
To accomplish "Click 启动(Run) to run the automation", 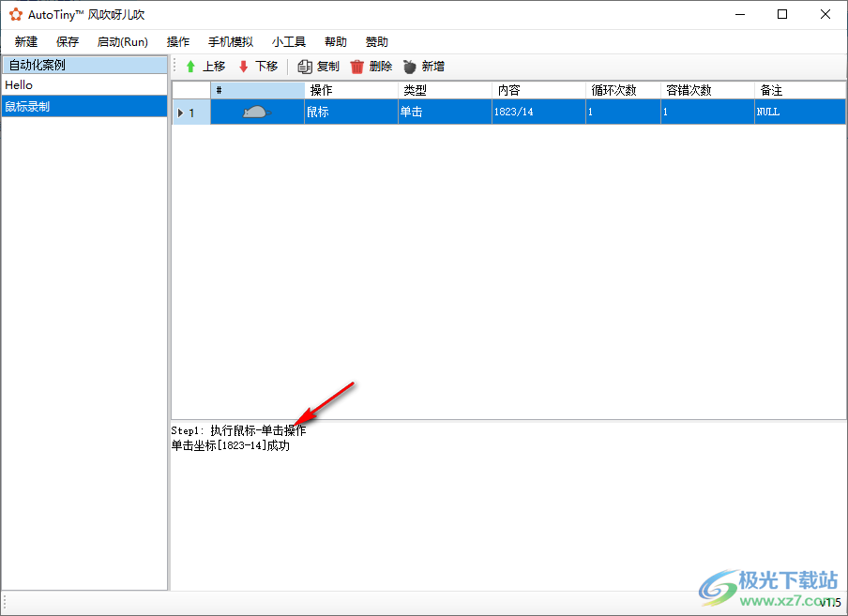I will pyautogui.click(x=122, y=41).
